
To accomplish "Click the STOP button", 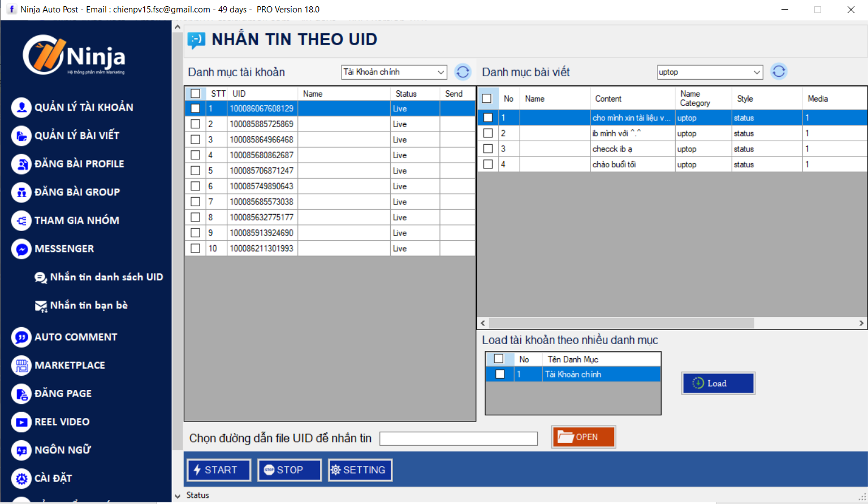I will 290,470.
